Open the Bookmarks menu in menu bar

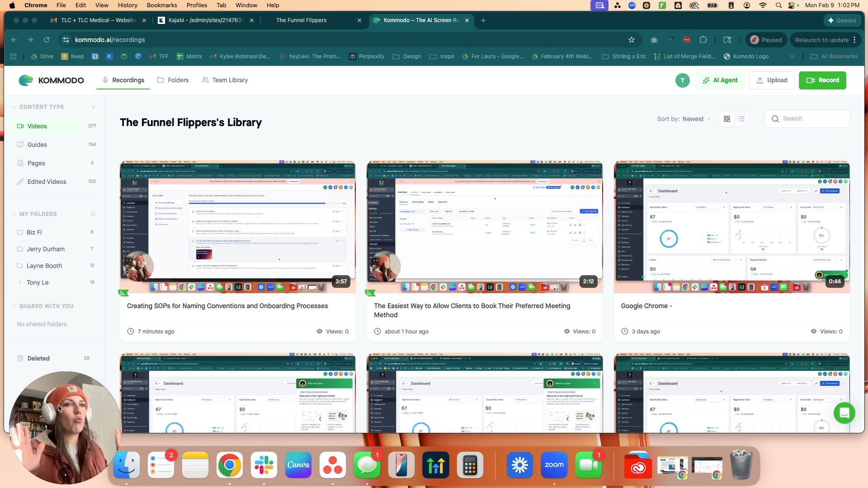tap(162, 5)
